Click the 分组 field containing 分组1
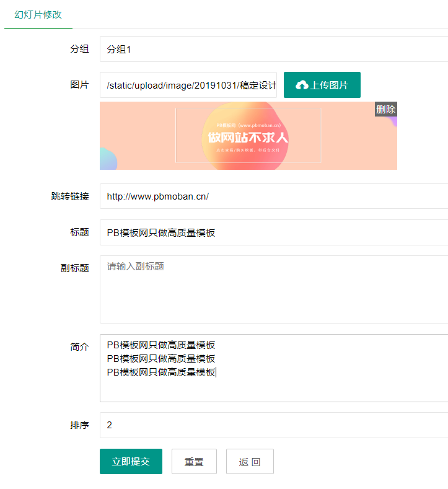Screen dimensions: 448x489 [x=273, y=49]
